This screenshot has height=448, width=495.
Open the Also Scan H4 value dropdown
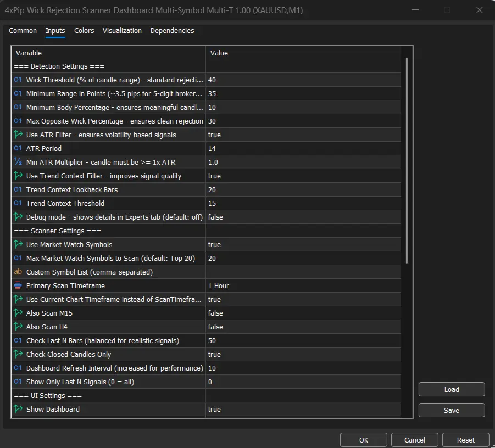[303, 327]
